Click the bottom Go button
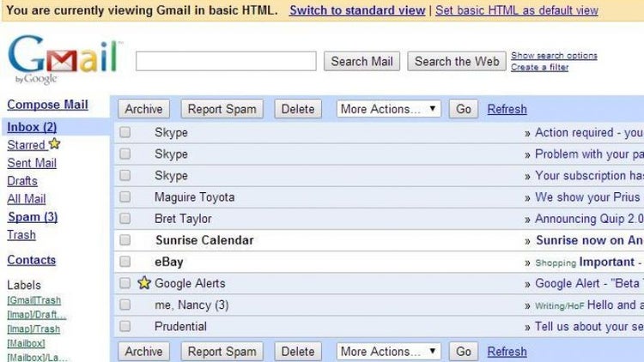 464,352
